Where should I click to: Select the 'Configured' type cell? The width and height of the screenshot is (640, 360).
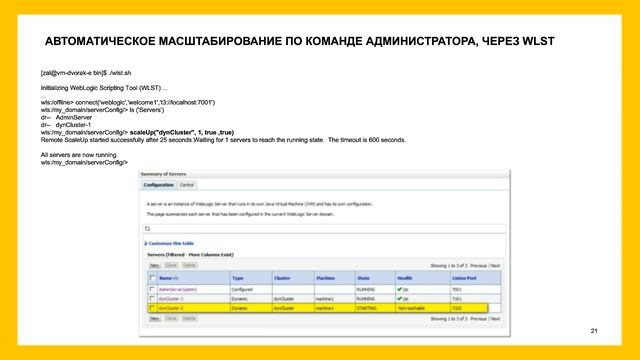click(x=242, y=289)
